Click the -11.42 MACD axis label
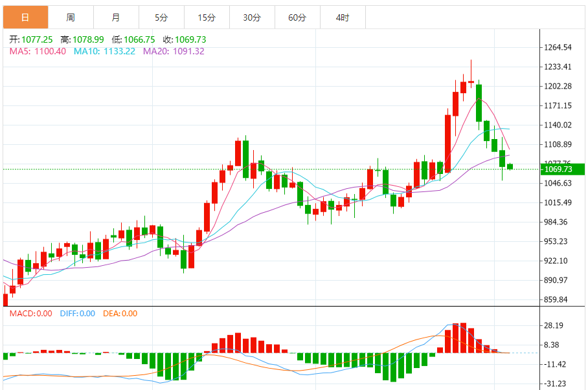The height and width of the screenshot is (390, 588). tap(555, 365)
